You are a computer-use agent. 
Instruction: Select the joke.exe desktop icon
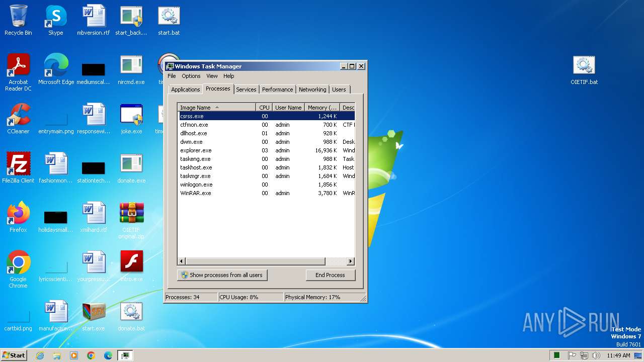point(131,119)
